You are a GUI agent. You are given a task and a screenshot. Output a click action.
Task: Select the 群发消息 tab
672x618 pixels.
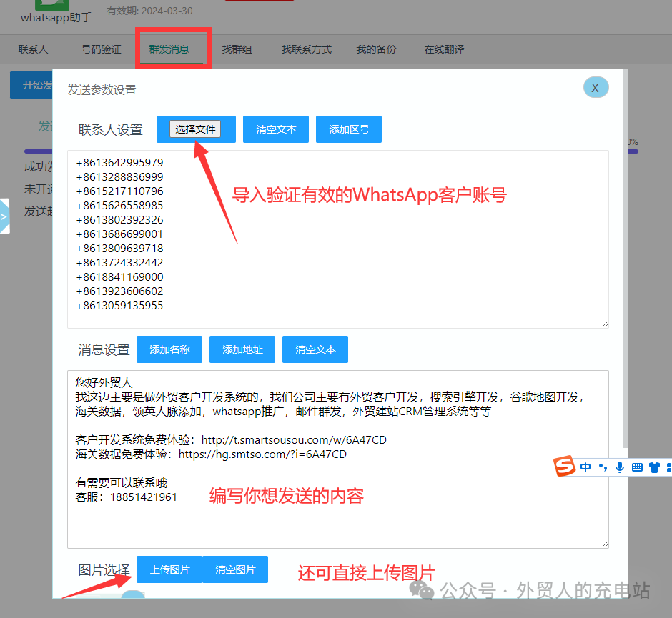[x=169, y=50]
